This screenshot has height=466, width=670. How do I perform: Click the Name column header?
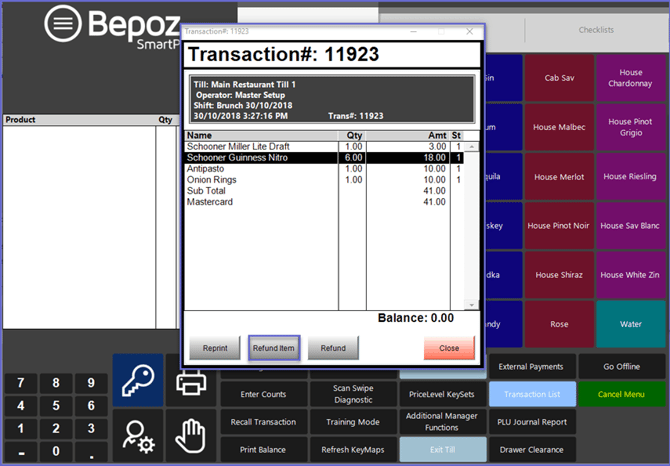click(x=262, y=135)
